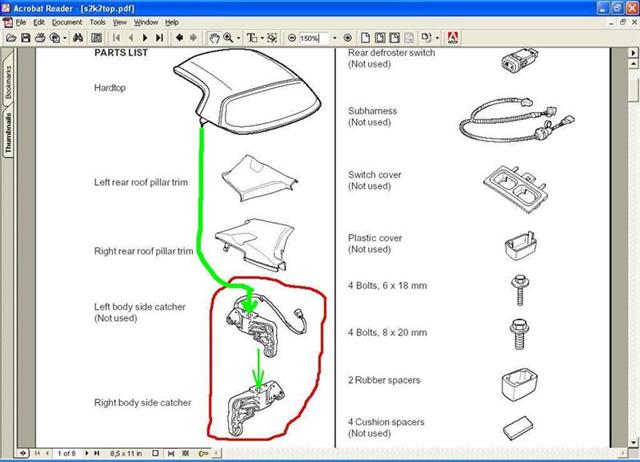The width and height of the screenshot is (640, 462).
Task: Go to next page in status bar
Action: 87,453
